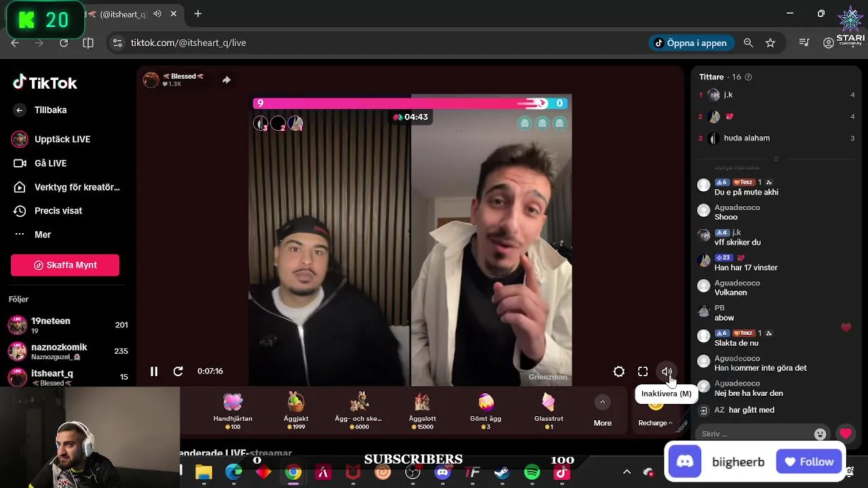The image size is (868, 488).
Task: Send the Handhjärtan gift
Action: [233, 411]
